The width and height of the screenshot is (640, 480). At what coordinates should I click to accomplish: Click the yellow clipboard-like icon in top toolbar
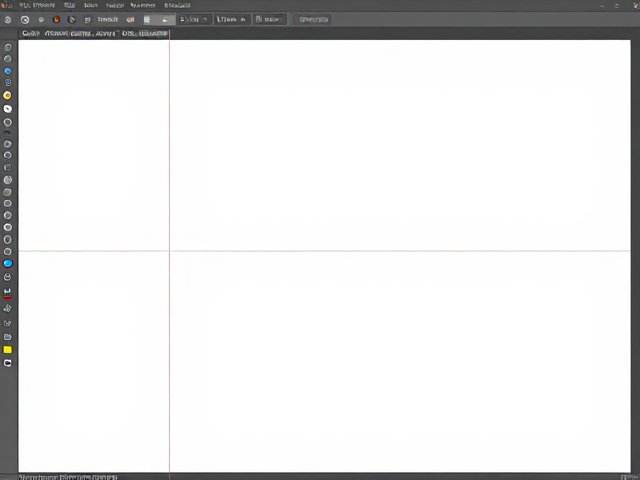(x=87, y=20)
